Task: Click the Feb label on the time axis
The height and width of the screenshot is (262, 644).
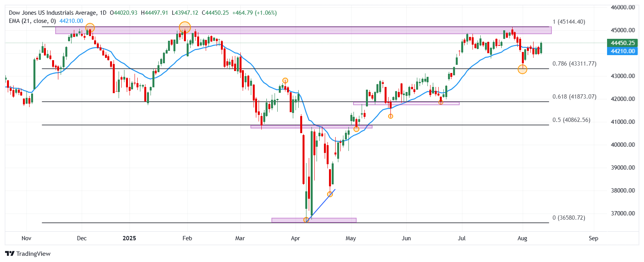Action: point(187,238)
